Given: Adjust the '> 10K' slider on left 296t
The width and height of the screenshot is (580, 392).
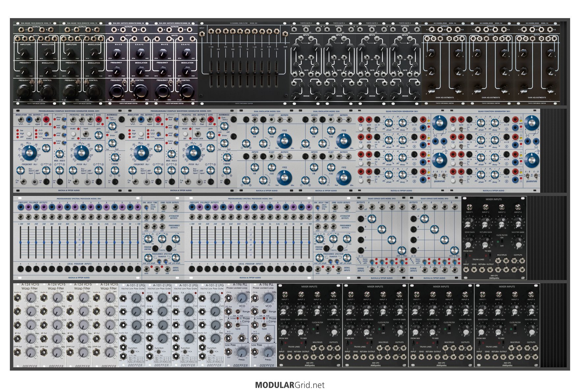Looking at the screenshot, I should (138, 242).
